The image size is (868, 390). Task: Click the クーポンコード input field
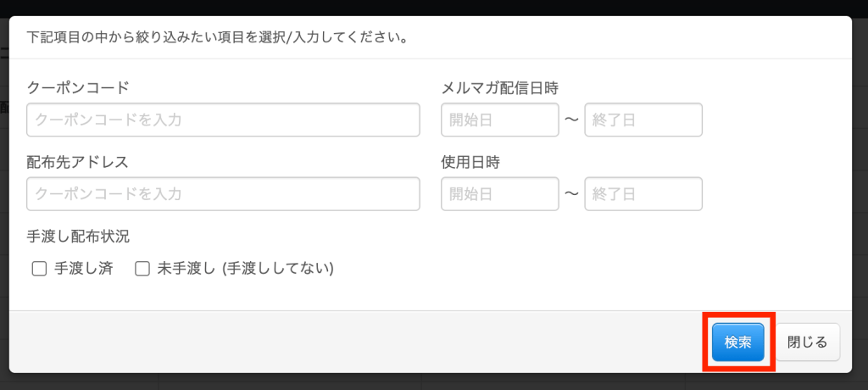click(223, 120)
